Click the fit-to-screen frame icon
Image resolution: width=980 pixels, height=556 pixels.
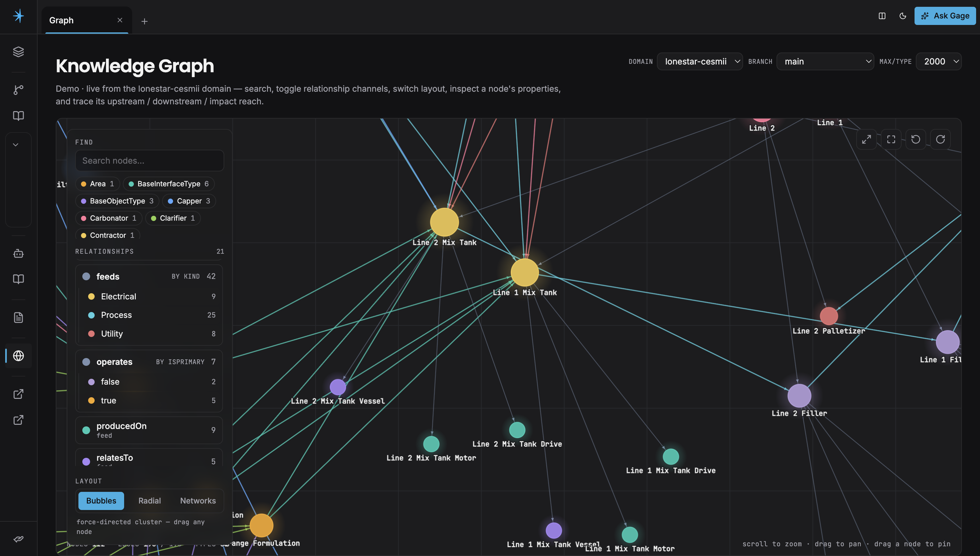pyautogui.click(x=891, y=139)
